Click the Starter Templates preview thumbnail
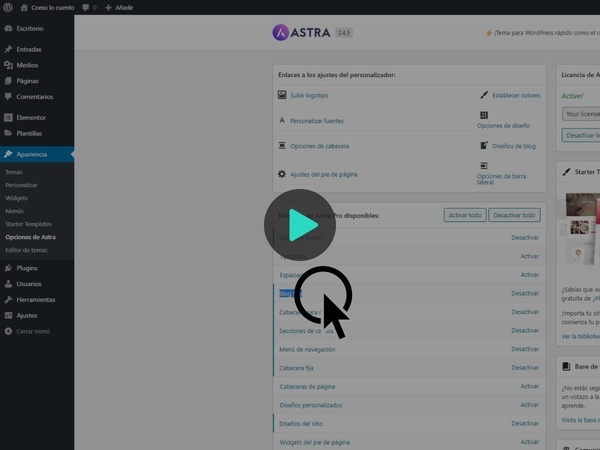This screenshot has width=600, height=450. point(580,228)
